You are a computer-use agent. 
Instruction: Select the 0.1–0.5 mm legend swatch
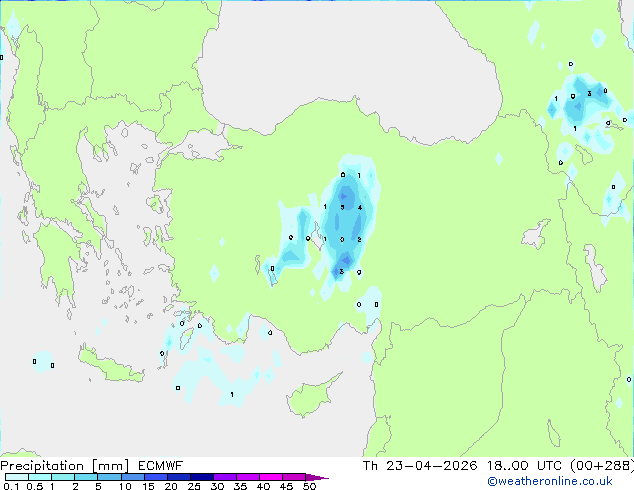17,477
